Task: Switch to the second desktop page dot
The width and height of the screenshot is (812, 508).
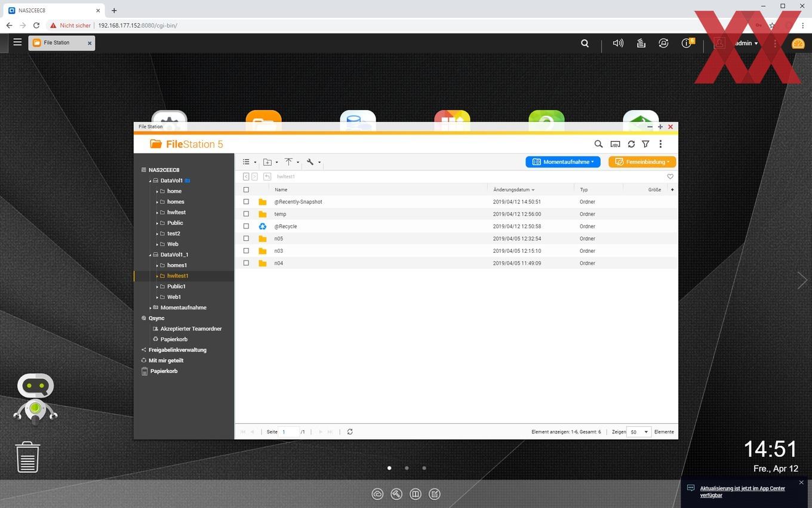Action: click(407, 468)
